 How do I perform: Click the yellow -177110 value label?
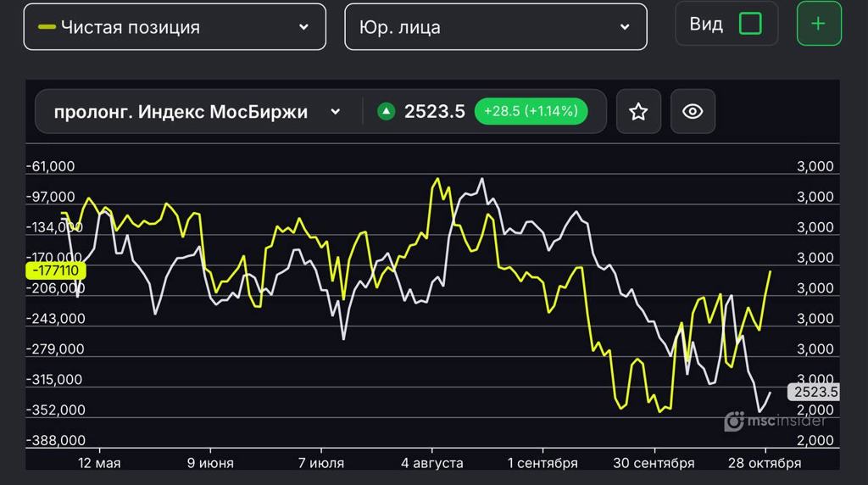click(55, 270)
